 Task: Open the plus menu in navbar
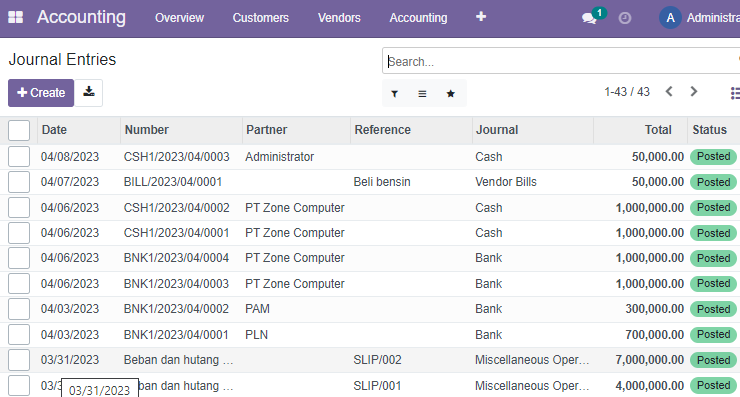[480, 17]
